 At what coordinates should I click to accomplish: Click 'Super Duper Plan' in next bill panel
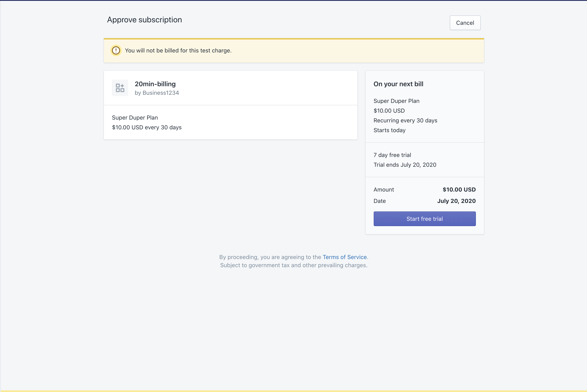[x=396, y=101]
